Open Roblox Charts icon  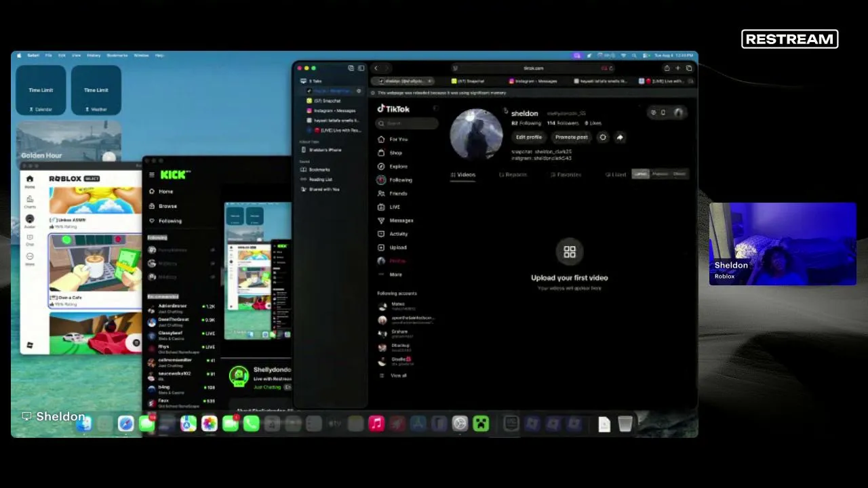[x=30, y=201]
